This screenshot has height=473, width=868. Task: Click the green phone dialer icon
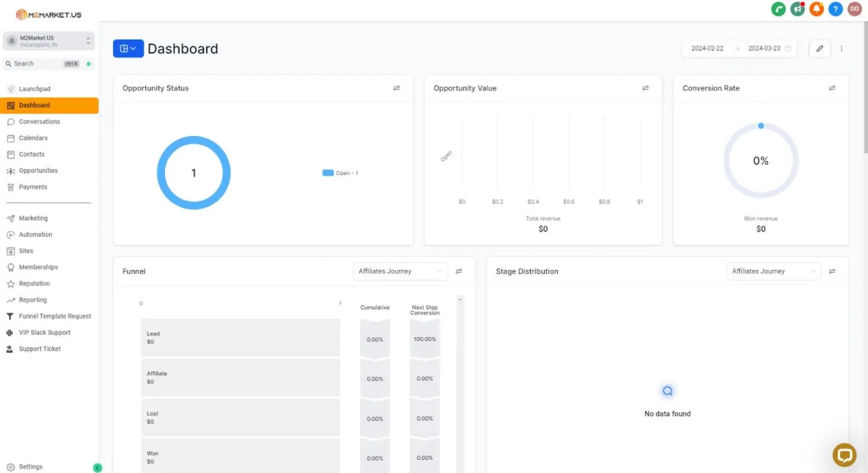point(779,9)
